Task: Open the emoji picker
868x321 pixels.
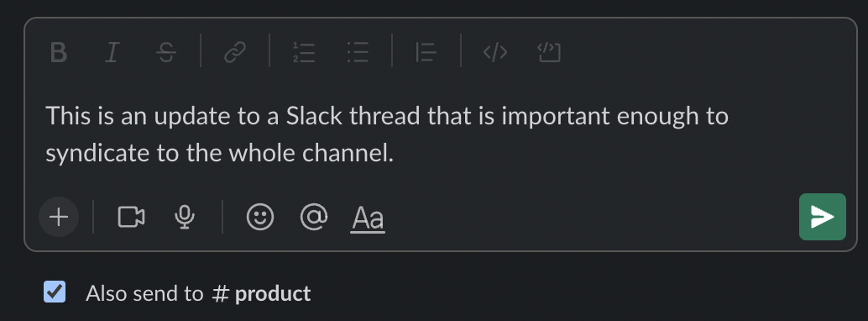Action: click(260, 217)
